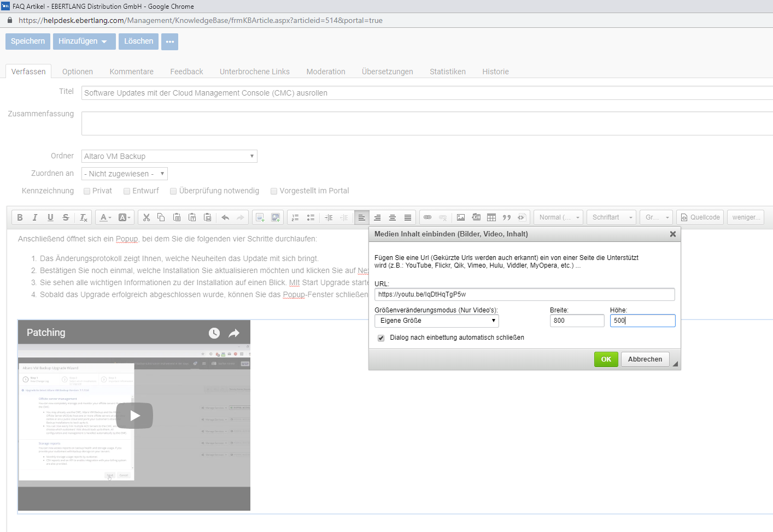Click the green OK button
Screen dimensions: 773x532
(x=606, y=359)
